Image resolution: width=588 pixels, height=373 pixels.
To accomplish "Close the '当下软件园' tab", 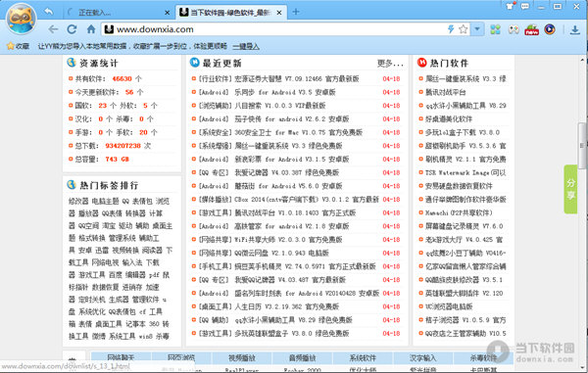I will coord(279,13).
